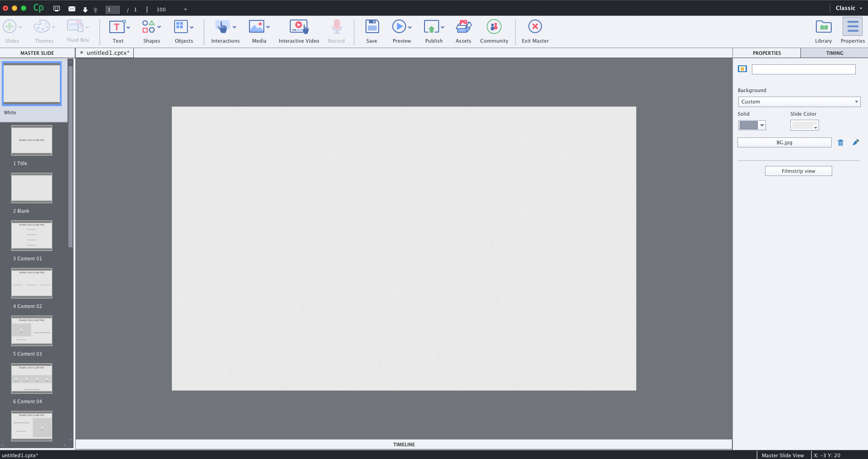Open the Solid color swatch
Image resolution: width=868 pixels, height=459 pixels.
coord(752,126)
